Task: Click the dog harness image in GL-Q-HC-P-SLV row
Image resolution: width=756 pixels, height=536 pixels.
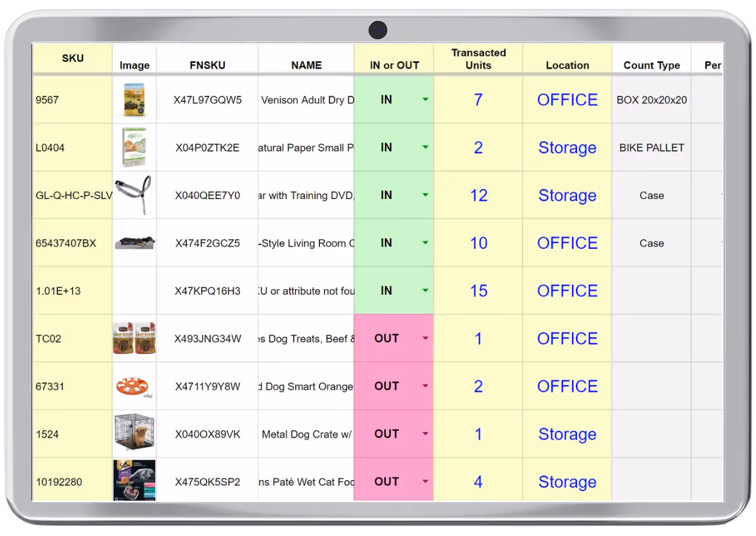Action: point(134,195)
